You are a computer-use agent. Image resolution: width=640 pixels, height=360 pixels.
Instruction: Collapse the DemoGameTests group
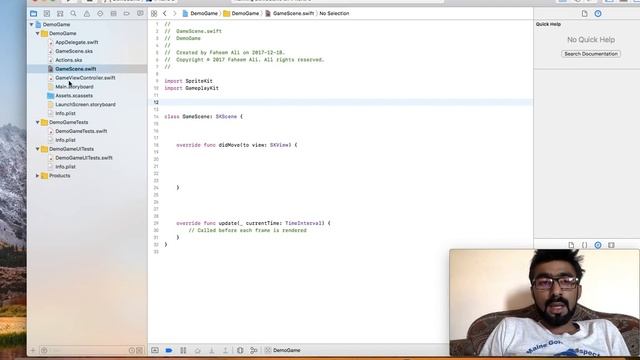(38, 122)
